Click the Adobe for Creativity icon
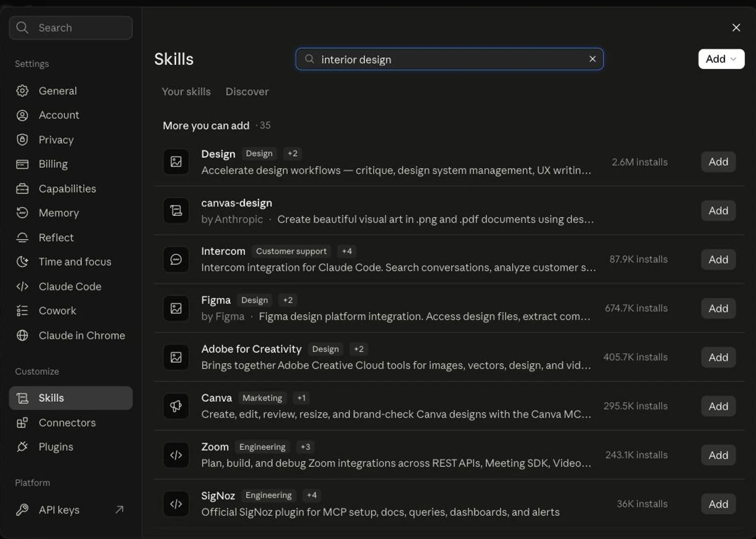 pos(176,357)
